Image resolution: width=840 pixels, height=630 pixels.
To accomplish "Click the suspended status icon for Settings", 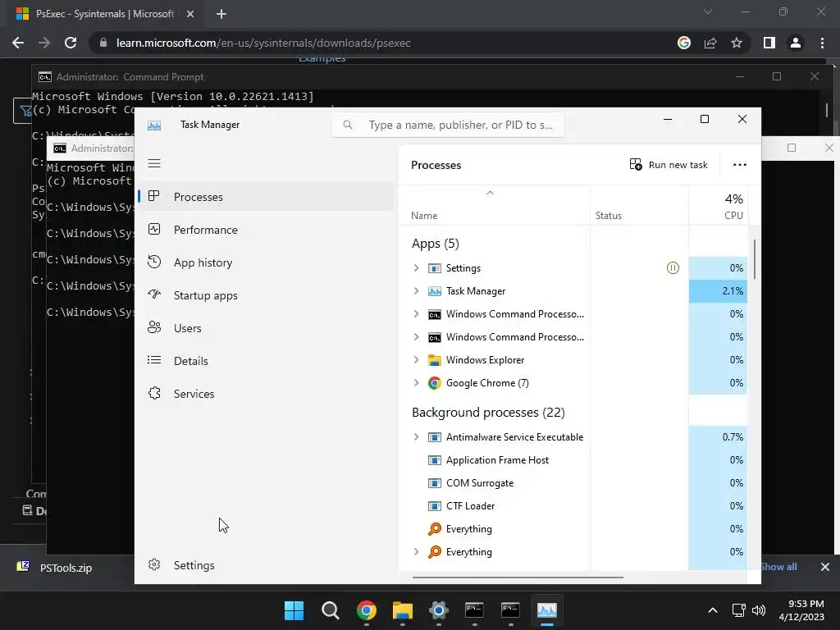I will (x=673, y=268).
